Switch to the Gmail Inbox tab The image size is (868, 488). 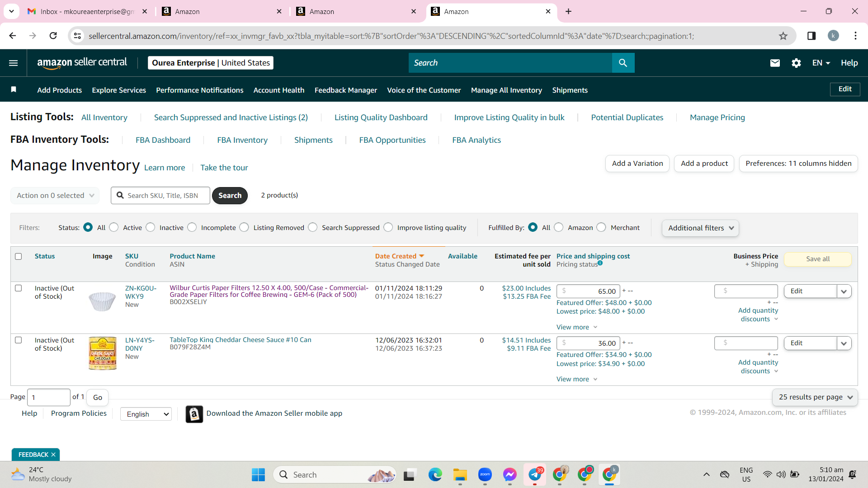(87, 11)
